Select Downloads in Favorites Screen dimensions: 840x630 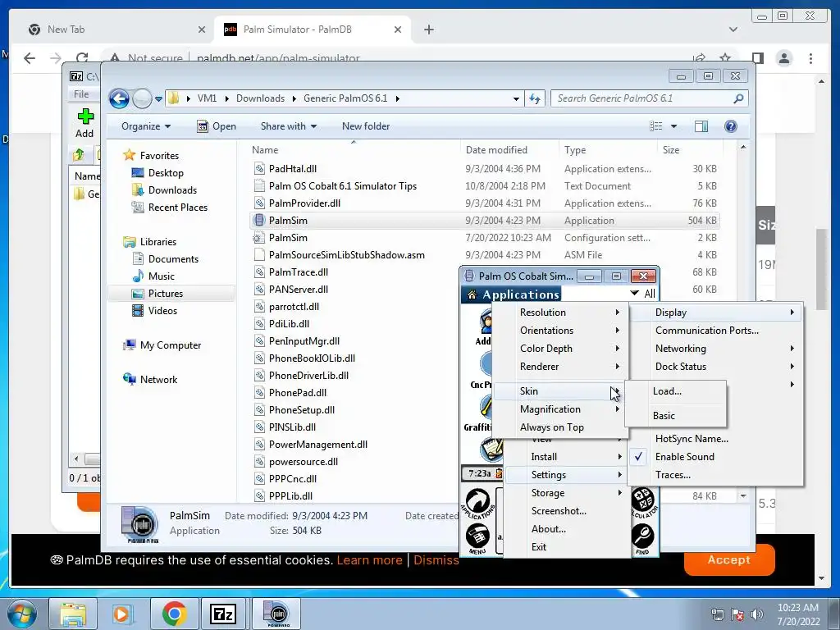click(172, 190)
